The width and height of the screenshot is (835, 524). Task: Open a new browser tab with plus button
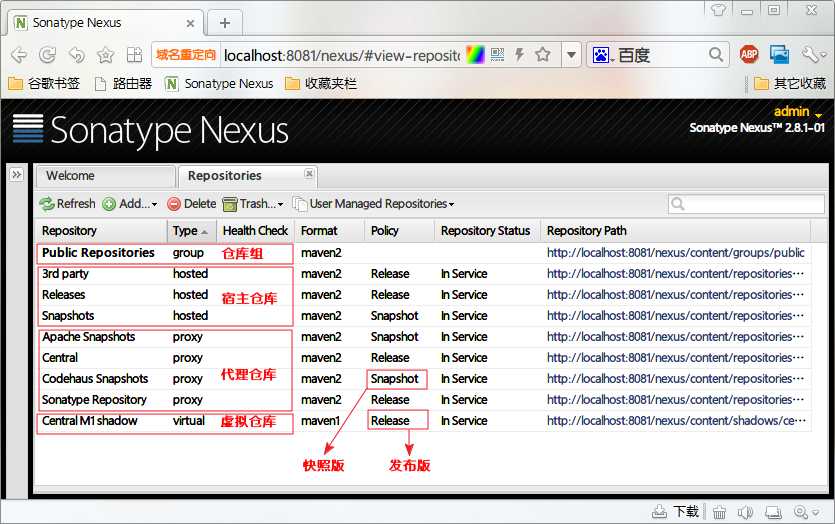pos(225,23)
